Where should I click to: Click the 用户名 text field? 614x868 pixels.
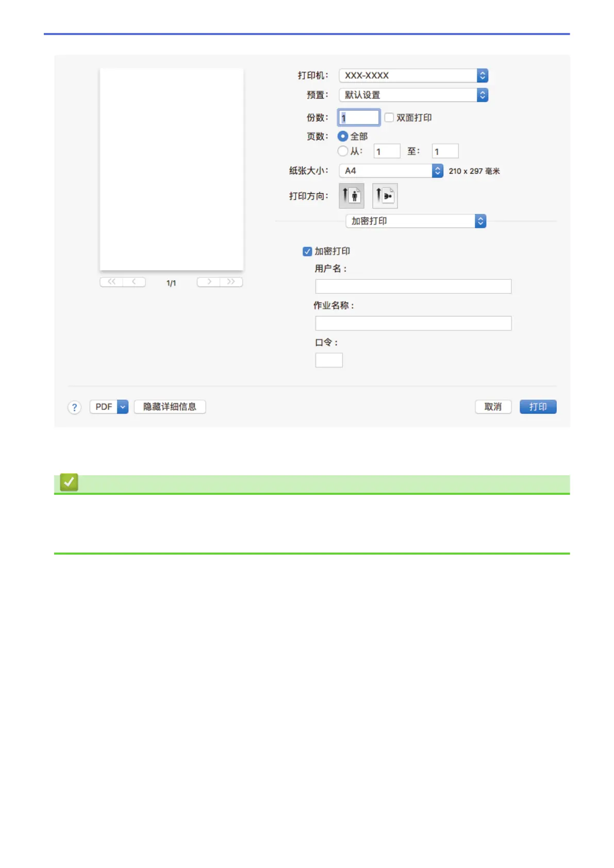pos(413,287)
